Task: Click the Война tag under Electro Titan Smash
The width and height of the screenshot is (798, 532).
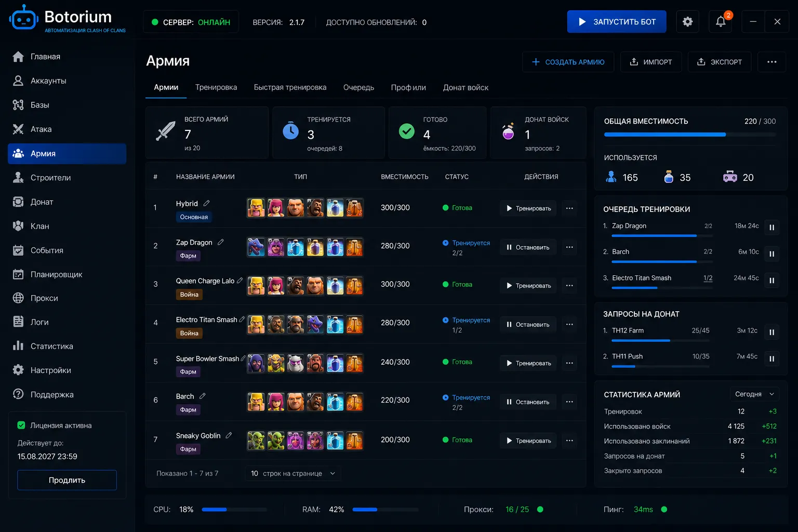Action: [x=189, y=333]
